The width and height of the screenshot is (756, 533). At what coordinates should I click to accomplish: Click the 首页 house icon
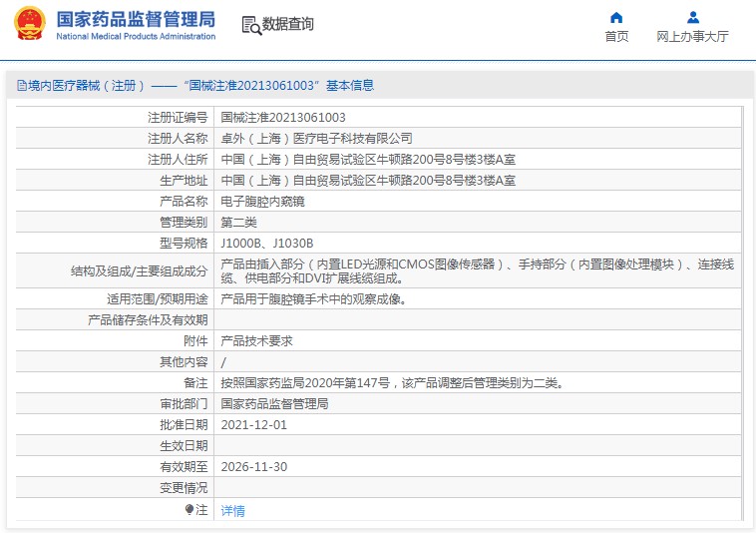pyautogui.click(x=616, y=18)
